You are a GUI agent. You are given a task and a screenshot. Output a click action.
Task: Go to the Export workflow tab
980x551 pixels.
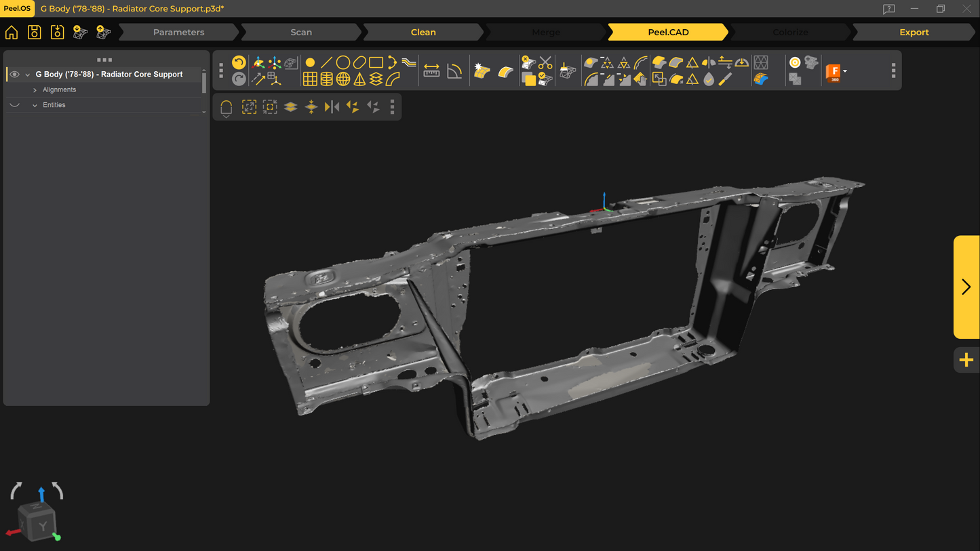pyautogui.click(x=914, y=32)
